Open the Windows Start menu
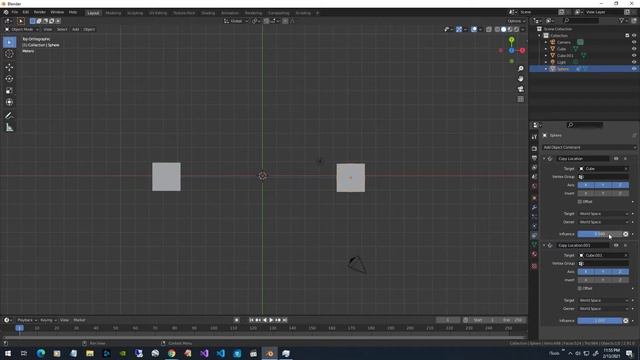Screen dimensions: 640x360 pos(7,353)
